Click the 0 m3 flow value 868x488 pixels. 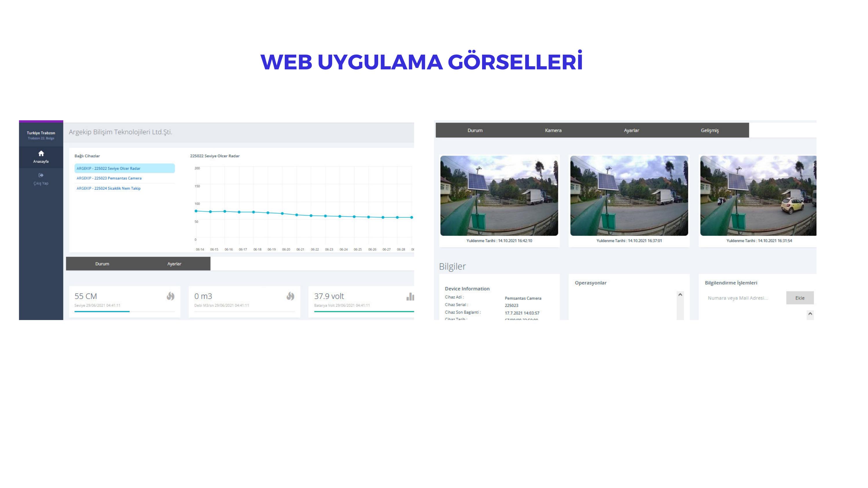[x=203, y=296]
